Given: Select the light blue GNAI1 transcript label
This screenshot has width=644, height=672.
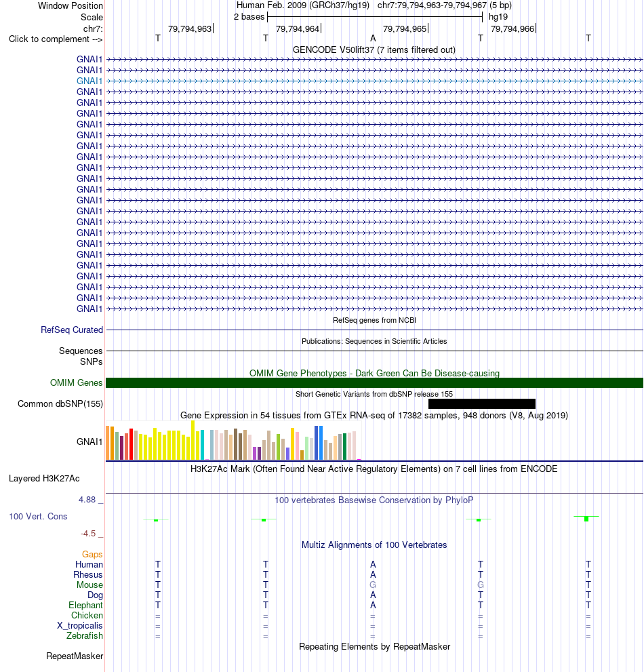Looking at the screenshot, I should click(x=89, y=81).
